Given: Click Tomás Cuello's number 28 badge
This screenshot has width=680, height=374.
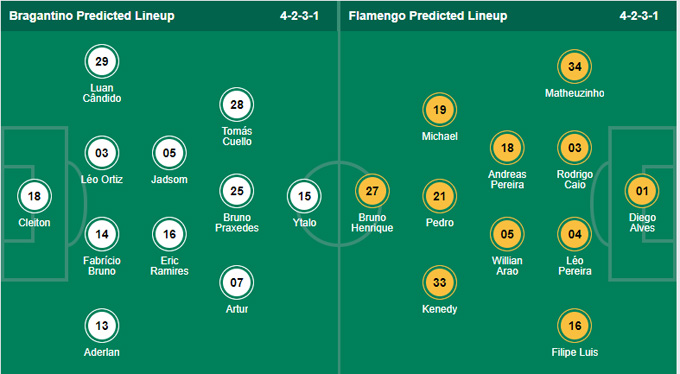Looking at the screenshot, I should [x=237, y=105].
